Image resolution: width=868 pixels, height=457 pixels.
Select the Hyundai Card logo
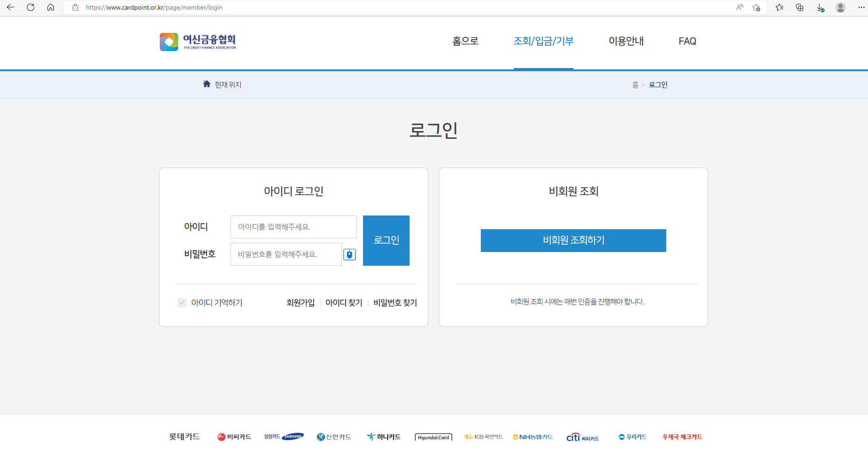click(433, 436)
